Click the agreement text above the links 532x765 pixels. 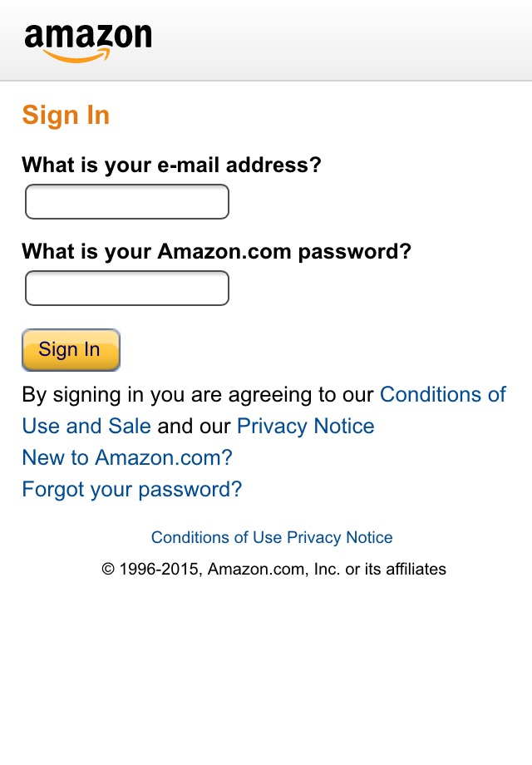point(195,394)
